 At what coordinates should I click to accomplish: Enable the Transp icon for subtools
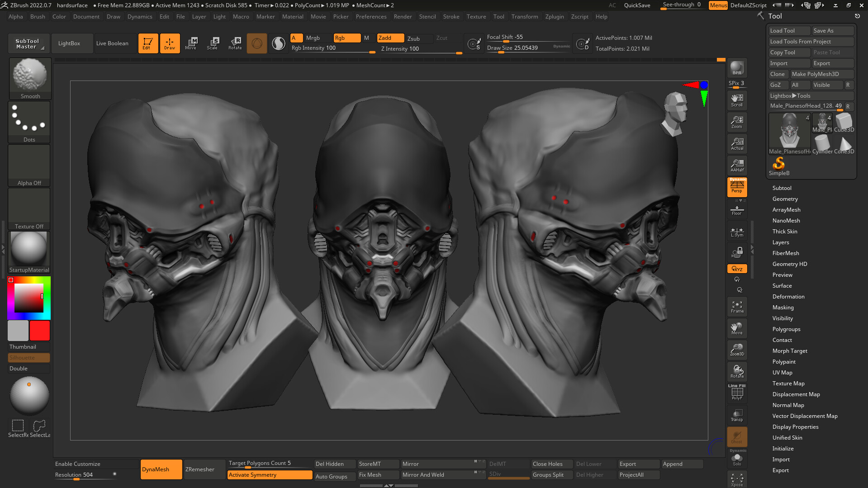[x=737, y=415]
